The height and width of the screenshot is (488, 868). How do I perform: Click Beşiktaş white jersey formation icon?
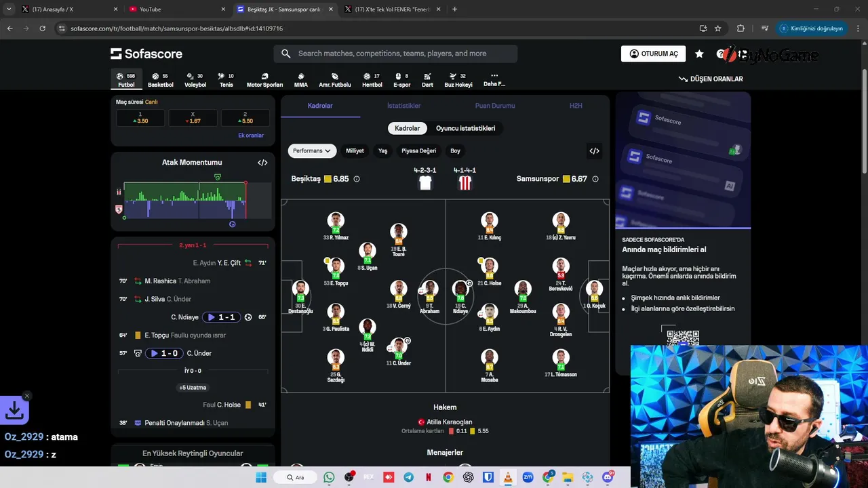(425, 182)
